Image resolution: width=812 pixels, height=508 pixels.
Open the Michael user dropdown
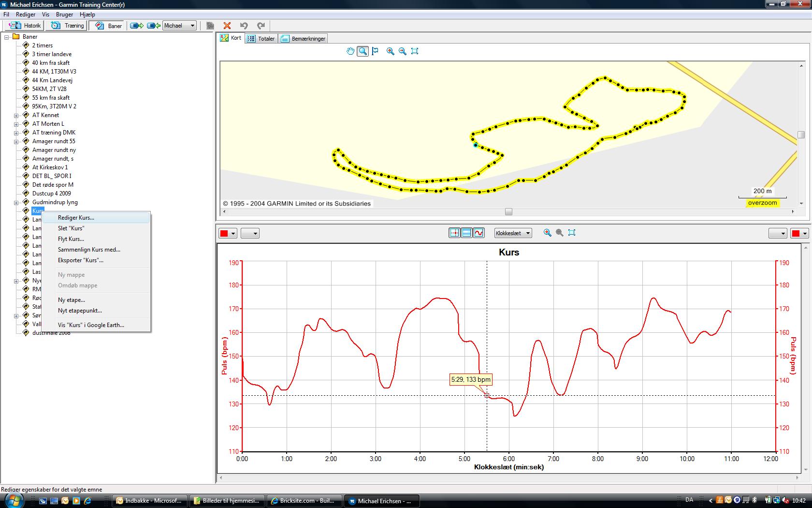tap(179, 26)
